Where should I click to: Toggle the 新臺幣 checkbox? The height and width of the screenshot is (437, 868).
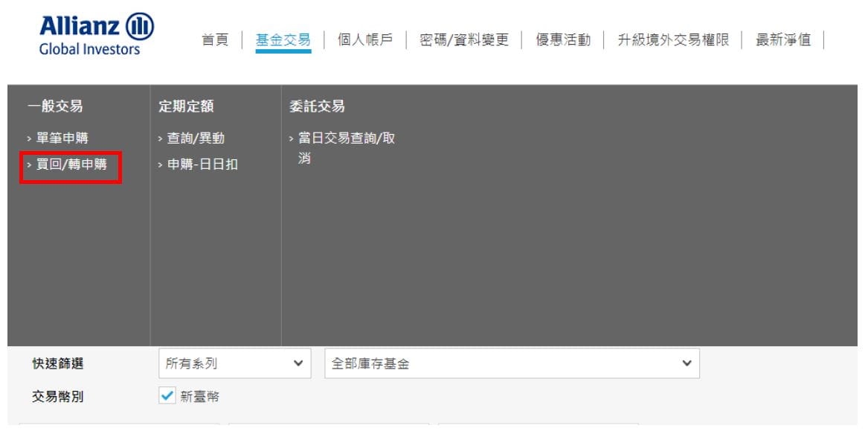click(x=167, y=395)
